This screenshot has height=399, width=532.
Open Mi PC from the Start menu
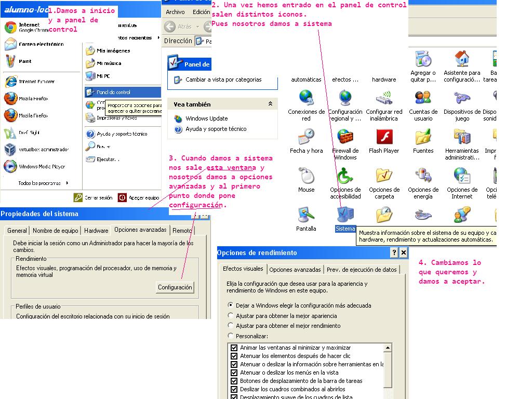(x=98, y=76)
